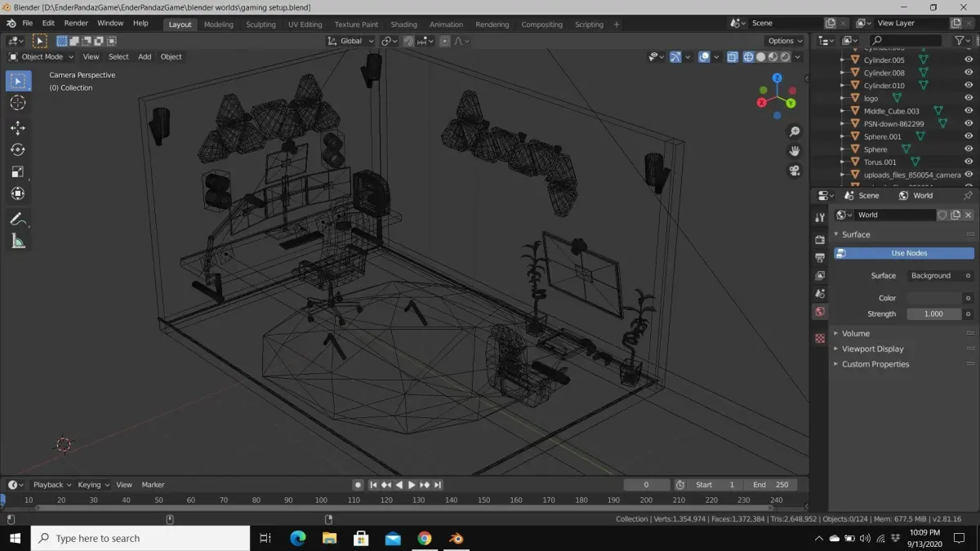This screenshot has height=551, width=980.
Task: Pin the properties editor context
Action: pyautogui.click(x=968, y=196)
